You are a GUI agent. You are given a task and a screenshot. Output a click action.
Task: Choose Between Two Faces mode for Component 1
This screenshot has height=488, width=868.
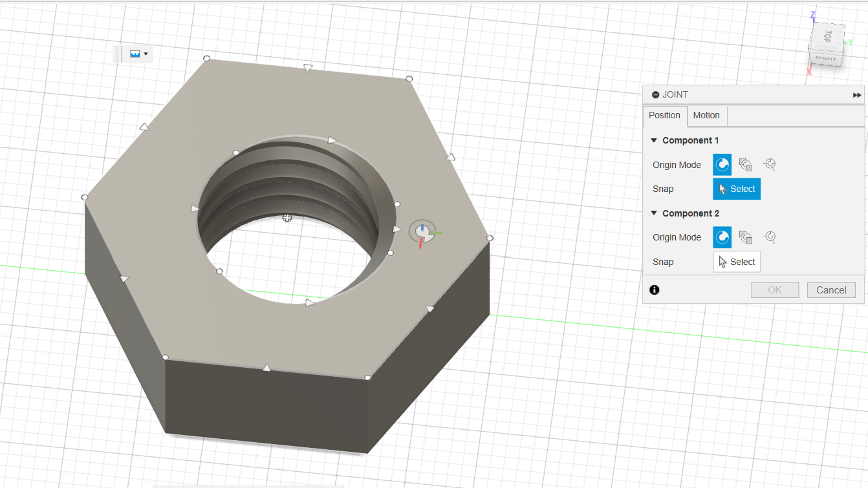pyautogui.click(x=746, y=165)
